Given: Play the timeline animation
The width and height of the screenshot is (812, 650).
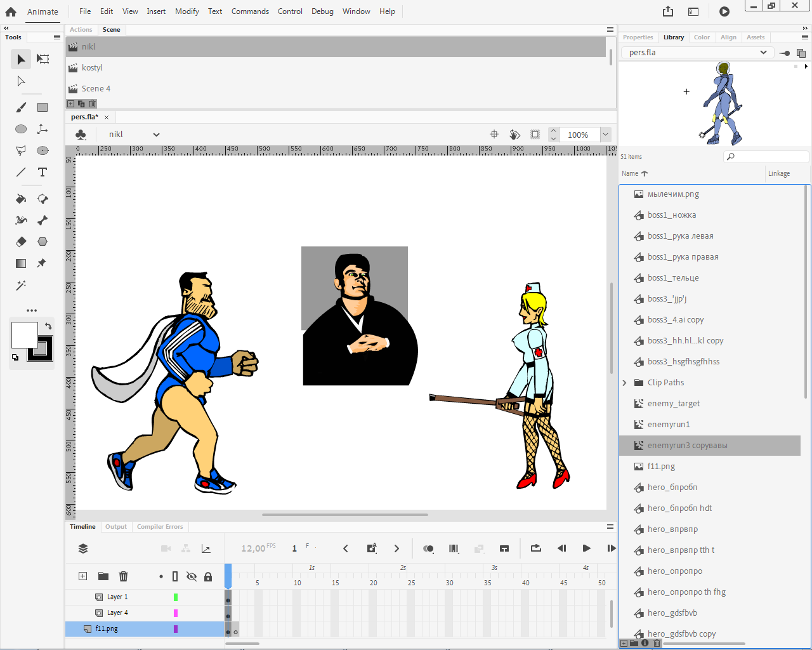Looking at the screenshot, I should tap(586, 548).
